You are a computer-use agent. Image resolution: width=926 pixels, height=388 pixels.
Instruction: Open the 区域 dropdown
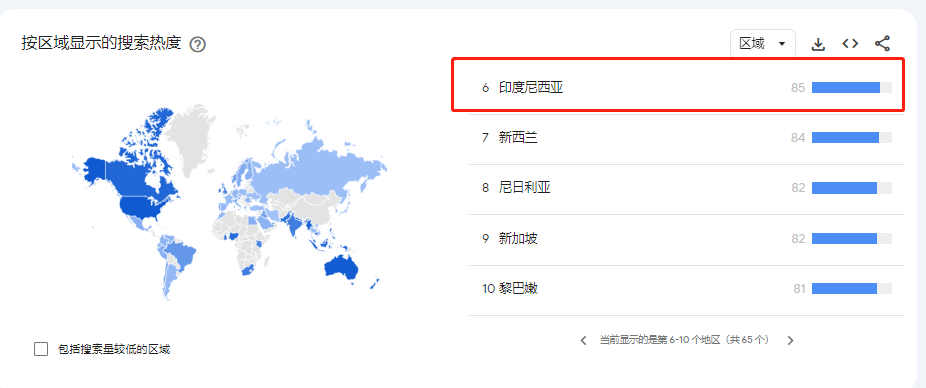762,44
